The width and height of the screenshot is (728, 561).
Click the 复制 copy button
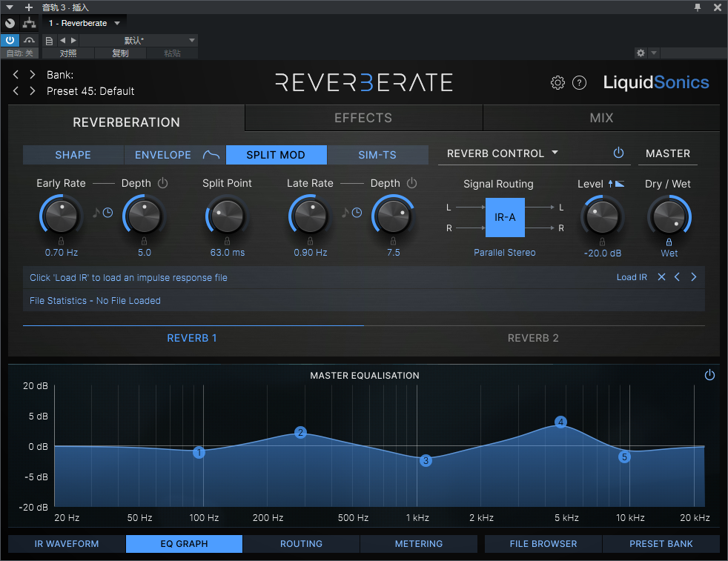120,53
